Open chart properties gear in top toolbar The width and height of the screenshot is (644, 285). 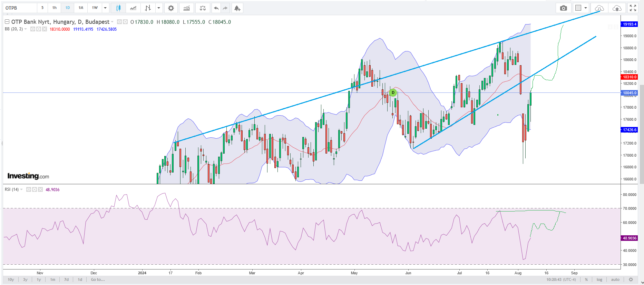pos(171,8)
